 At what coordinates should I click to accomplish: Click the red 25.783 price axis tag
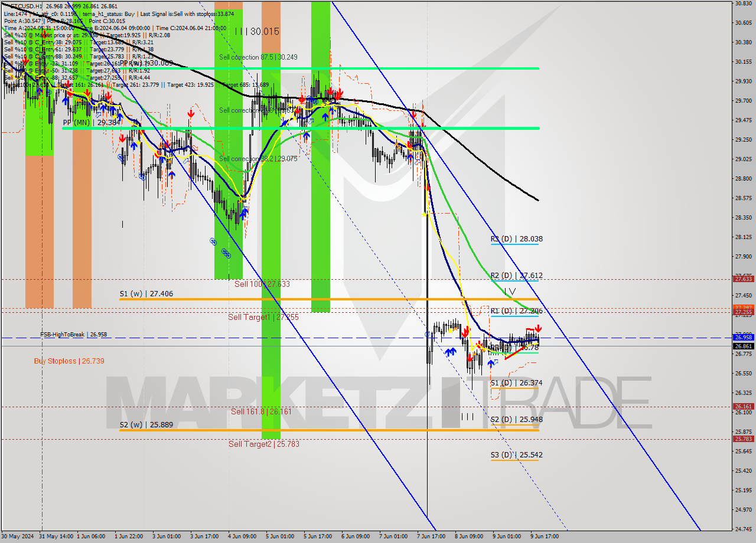coord(743,439)
